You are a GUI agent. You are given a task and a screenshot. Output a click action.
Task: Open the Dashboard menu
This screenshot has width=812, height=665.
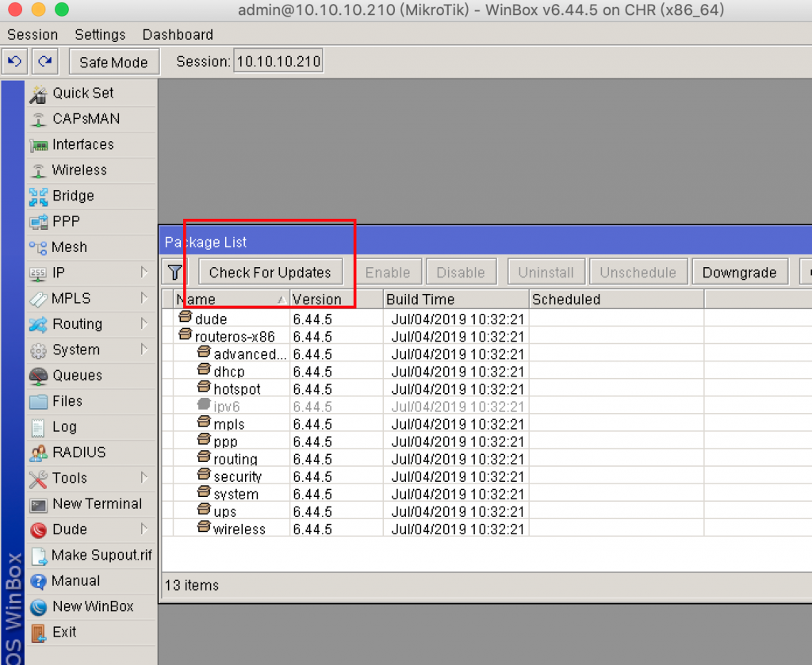(178, 35)
